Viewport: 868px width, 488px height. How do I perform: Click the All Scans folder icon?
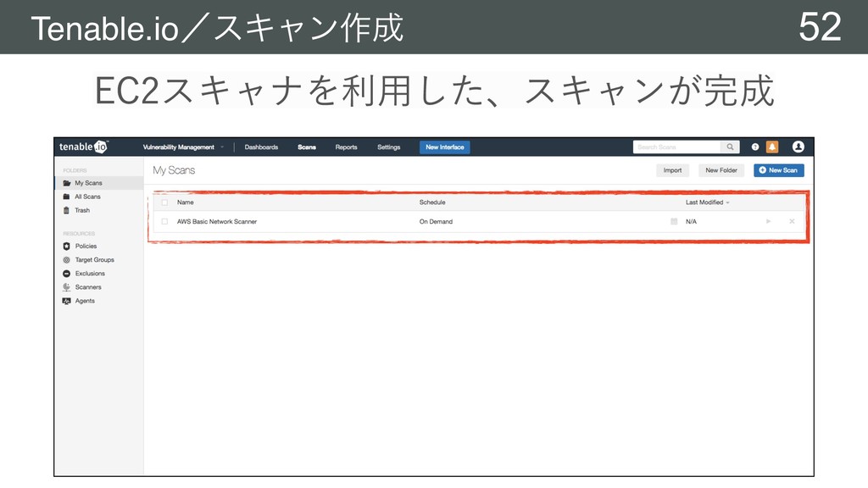tap(66, 197)
